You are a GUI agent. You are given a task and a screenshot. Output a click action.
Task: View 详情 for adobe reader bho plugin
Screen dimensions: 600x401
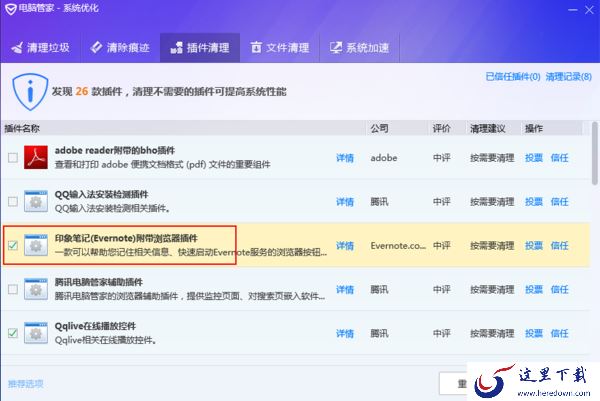pyautogui.click(x=345, y=158)
